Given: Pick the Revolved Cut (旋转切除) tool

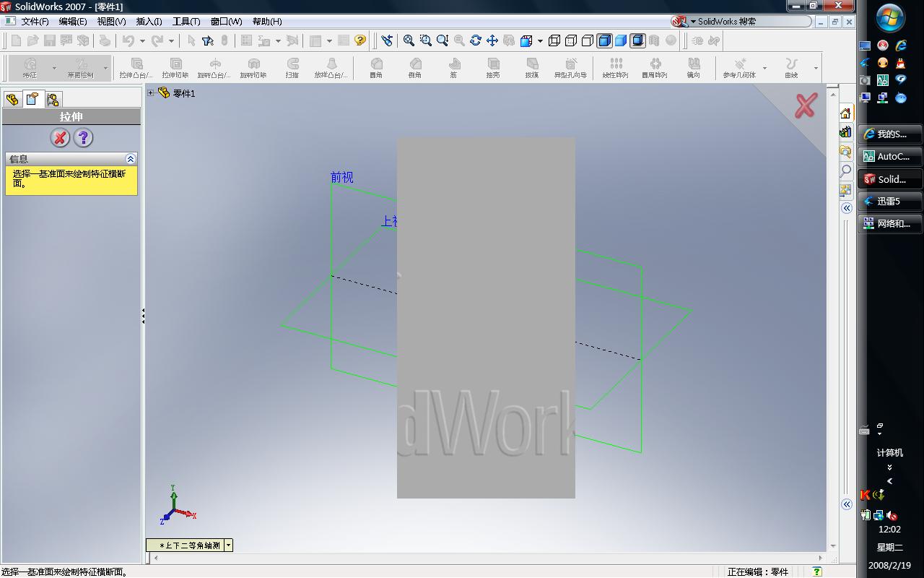Looking at the screenshot, I should (253, 68).
